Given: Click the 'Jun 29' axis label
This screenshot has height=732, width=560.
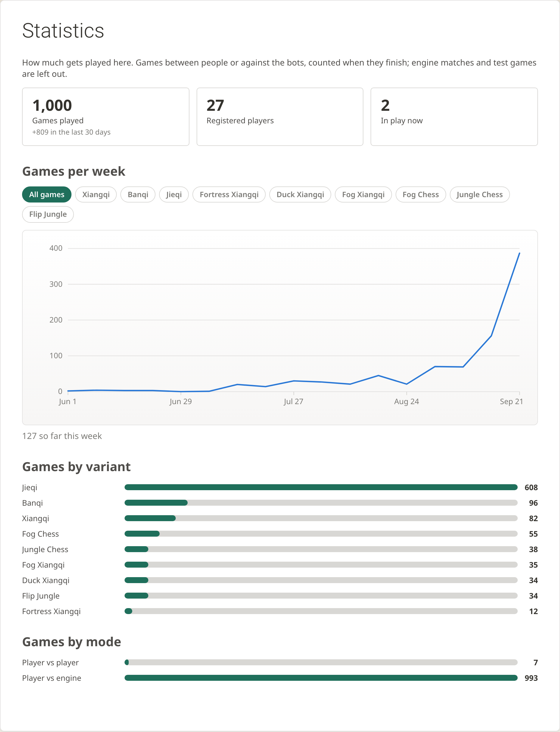Looking at the screenshot, I should click(181, 401).
